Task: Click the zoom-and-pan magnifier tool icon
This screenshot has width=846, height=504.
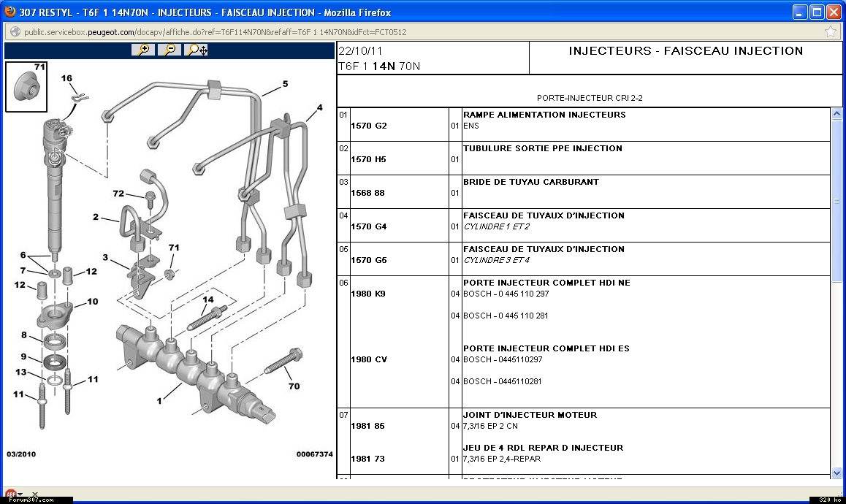Action: [197, 50]
